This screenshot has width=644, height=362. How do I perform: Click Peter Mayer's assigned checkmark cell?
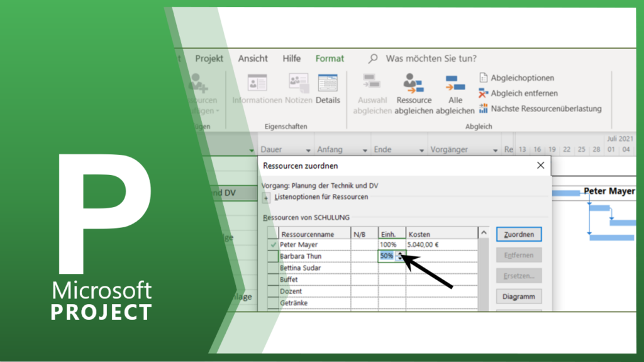click(273, 244)
